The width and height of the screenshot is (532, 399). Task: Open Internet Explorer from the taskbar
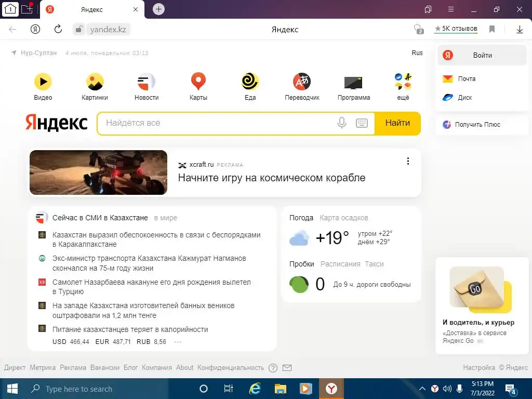coord(255,389)
